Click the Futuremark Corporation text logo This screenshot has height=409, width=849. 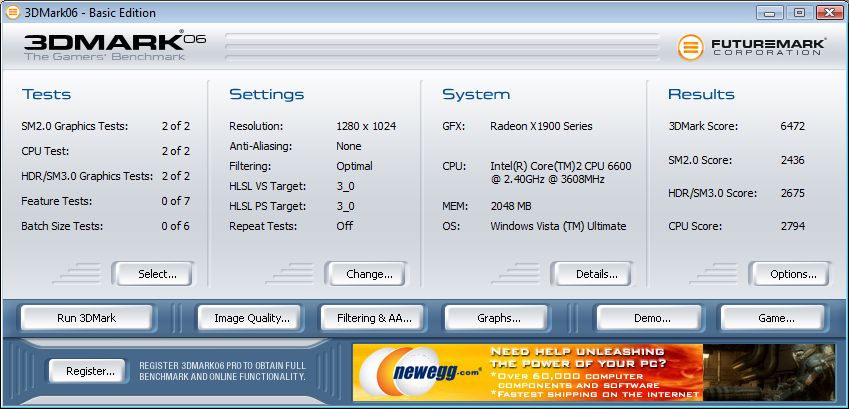pos(769,47)
